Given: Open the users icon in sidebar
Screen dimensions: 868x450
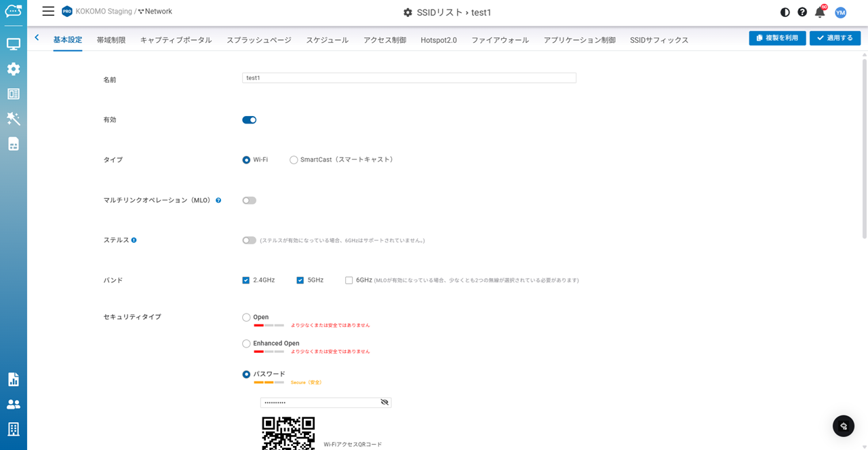Looking at the screenshot, I should [x=14, y=405].
